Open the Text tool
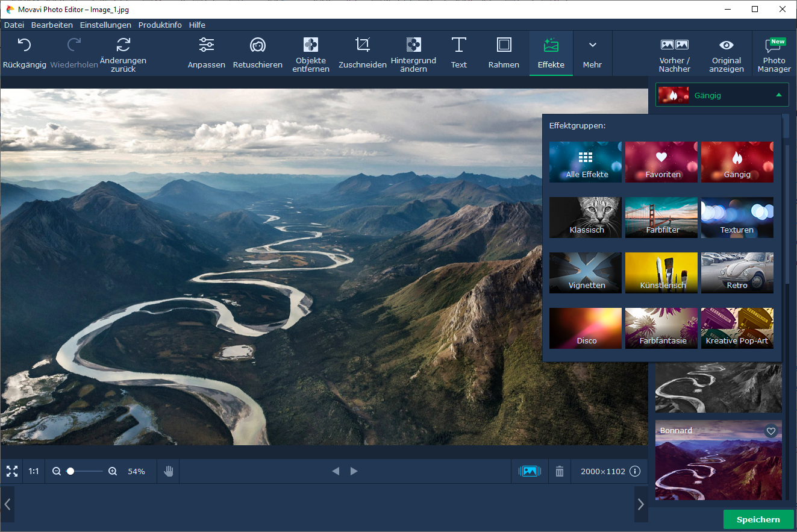The image size is (797, 532). point(459,52)
